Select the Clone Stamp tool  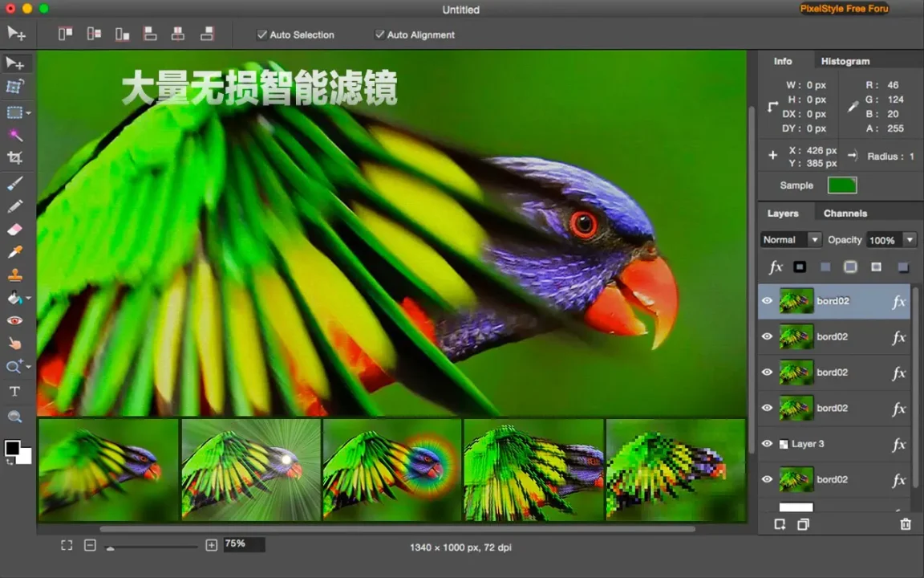point(14,275)
